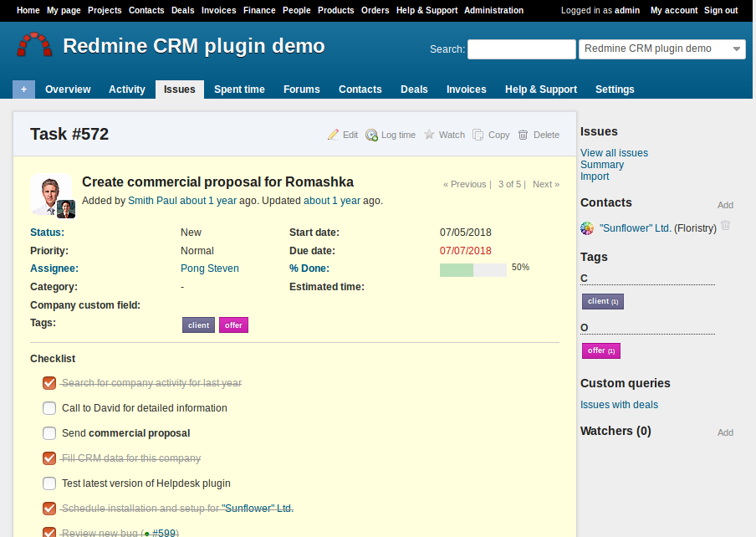
Task: Open the plus new-object menu
Action: pos(23,89)
